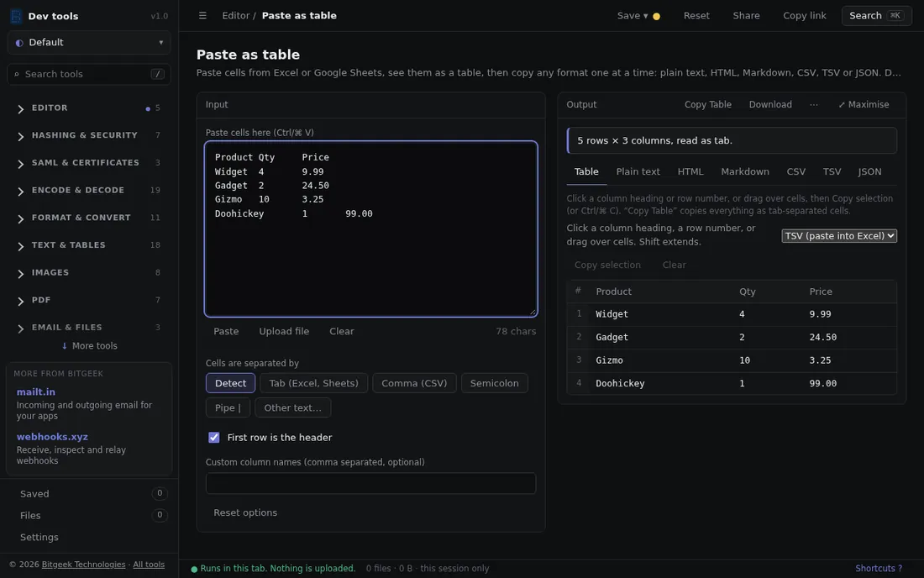Open the webhooks.xyz link
Screen dimensions: 924x578
pyautogui.click(x=52, y=437)
